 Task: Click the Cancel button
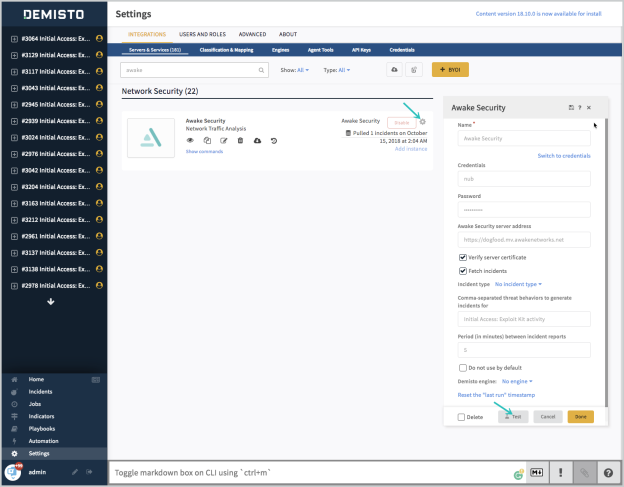548,417
